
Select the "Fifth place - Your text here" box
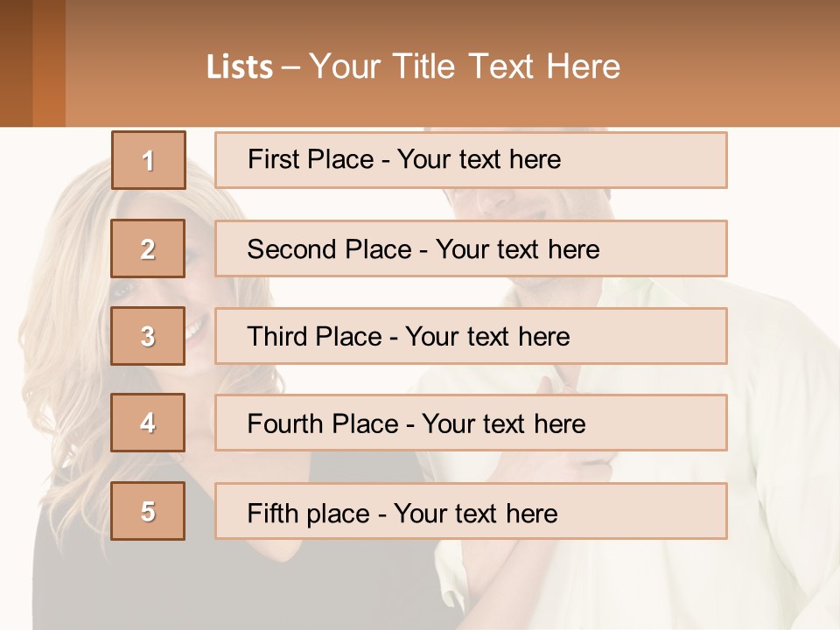471,511
